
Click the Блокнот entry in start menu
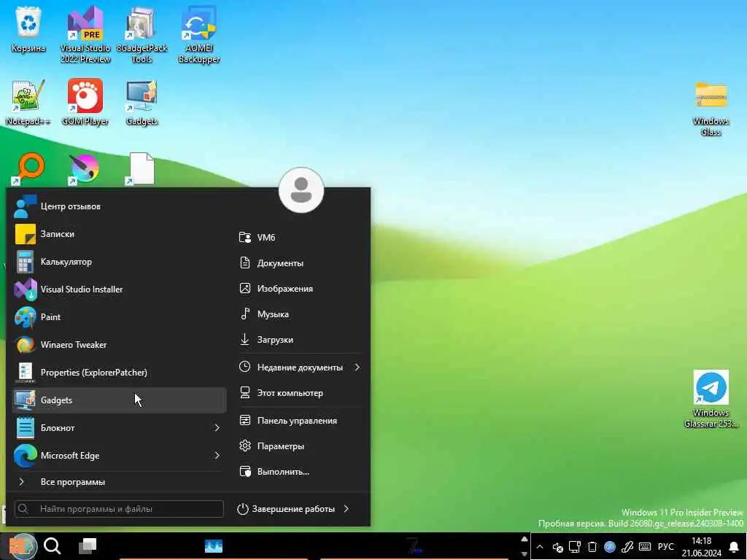111,427
